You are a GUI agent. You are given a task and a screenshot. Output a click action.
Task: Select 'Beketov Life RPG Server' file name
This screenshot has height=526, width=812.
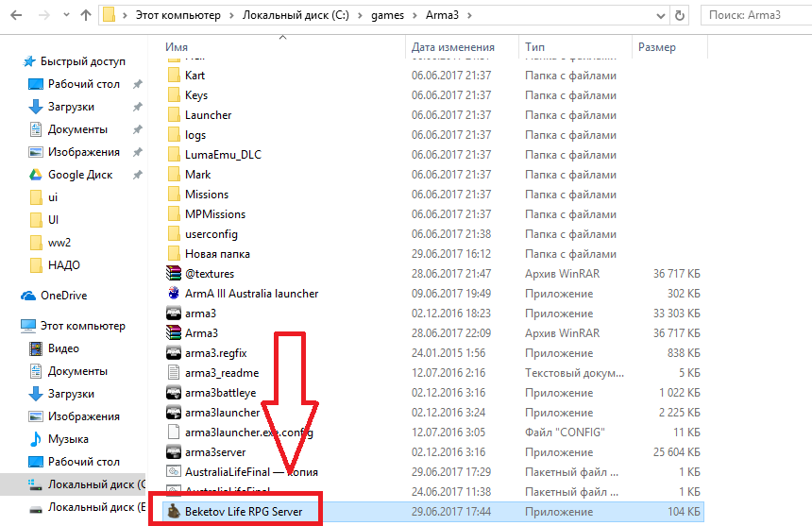244,512
